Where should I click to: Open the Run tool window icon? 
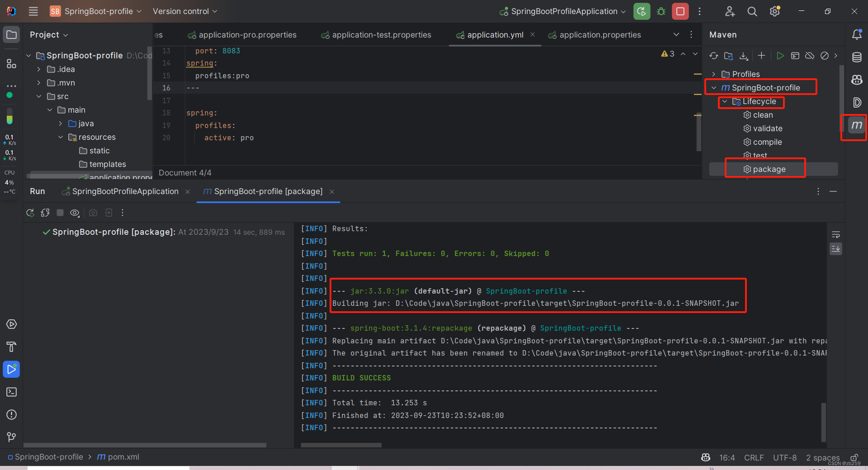tap(11, 369)
